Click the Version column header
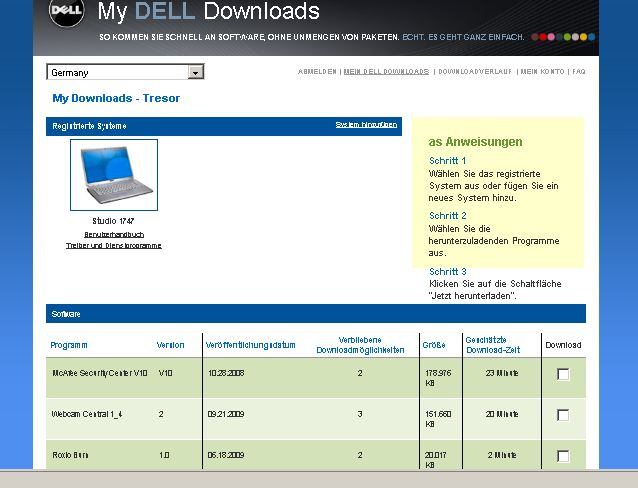Viewport: 638px width, 488px height. point(170,345)
